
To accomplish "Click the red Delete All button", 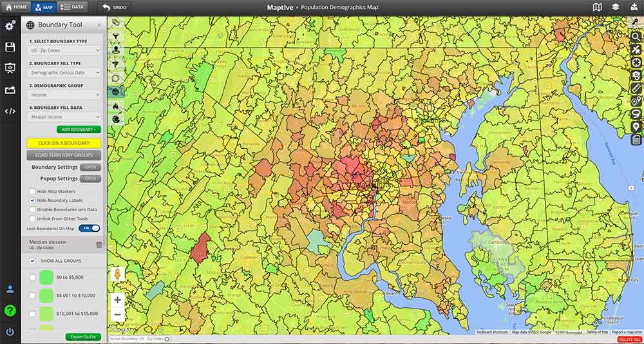I will tap(630, 339).
